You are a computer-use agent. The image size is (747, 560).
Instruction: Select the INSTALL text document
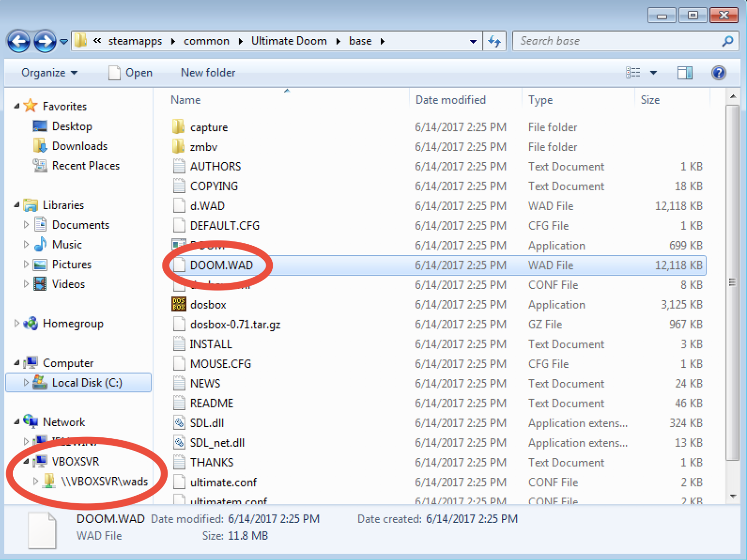pyautogui.click(x=211, y=344)
